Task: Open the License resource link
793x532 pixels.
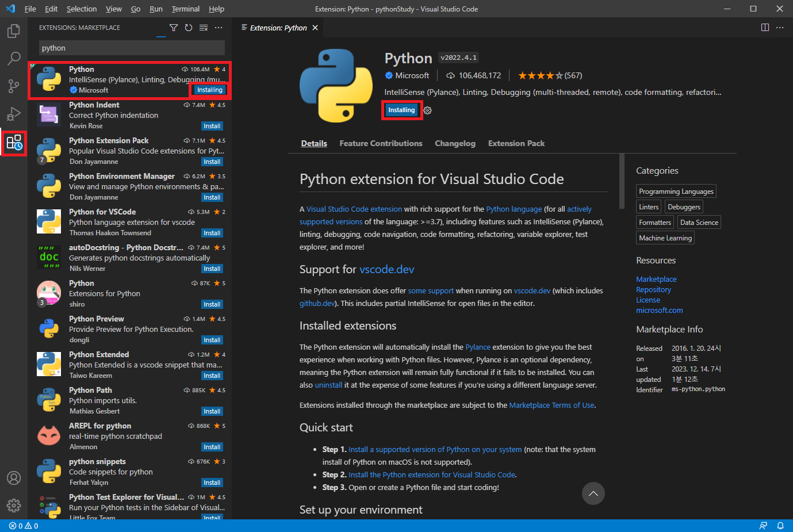Action: (x=648, y=300)
